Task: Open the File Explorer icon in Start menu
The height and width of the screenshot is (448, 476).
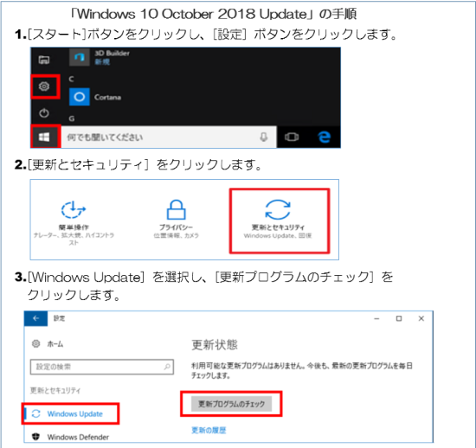Action: point(44,60)
